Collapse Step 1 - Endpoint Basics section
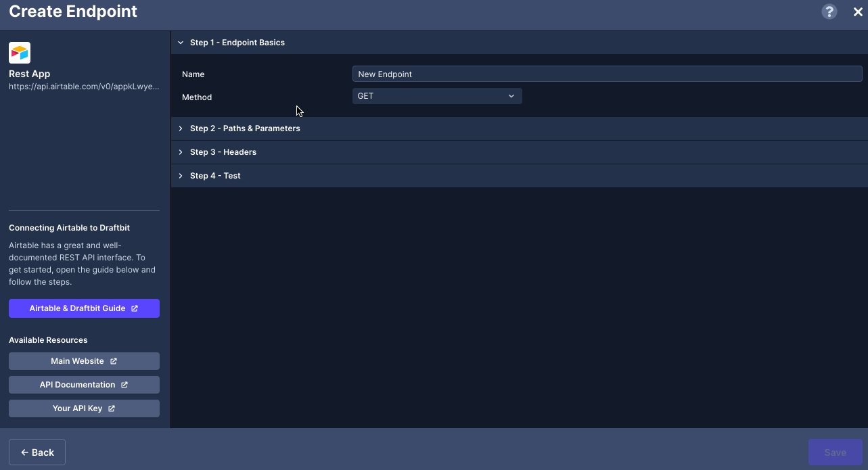Image resolution: width=868 pixels, height=470 pixels. tap(519, 43)
